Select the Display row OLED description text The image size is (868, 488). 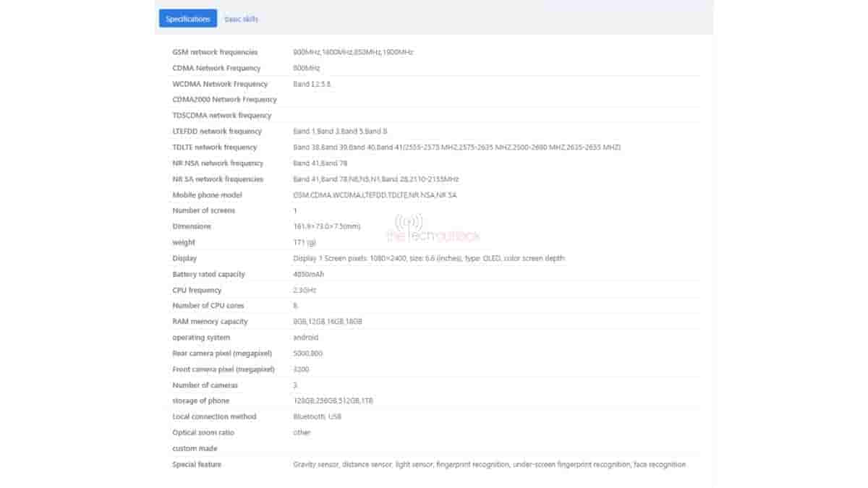[x=429, y=258]
